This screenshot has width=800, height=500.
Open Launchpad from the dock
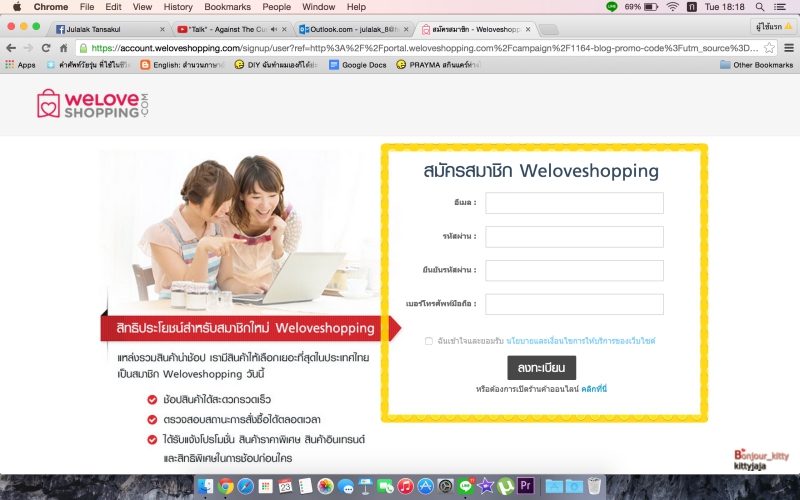265,486
